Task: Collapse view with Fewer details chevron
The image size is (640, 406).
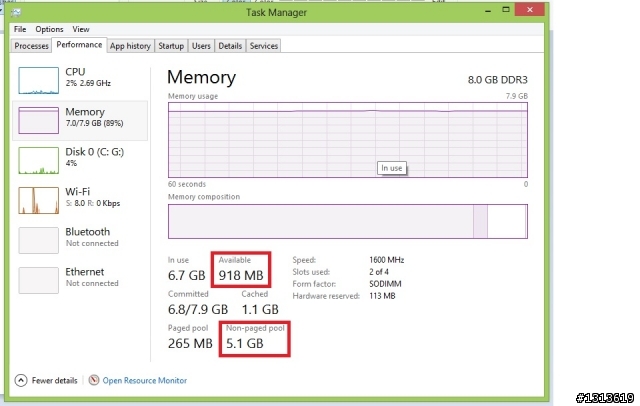Action: 21,380
